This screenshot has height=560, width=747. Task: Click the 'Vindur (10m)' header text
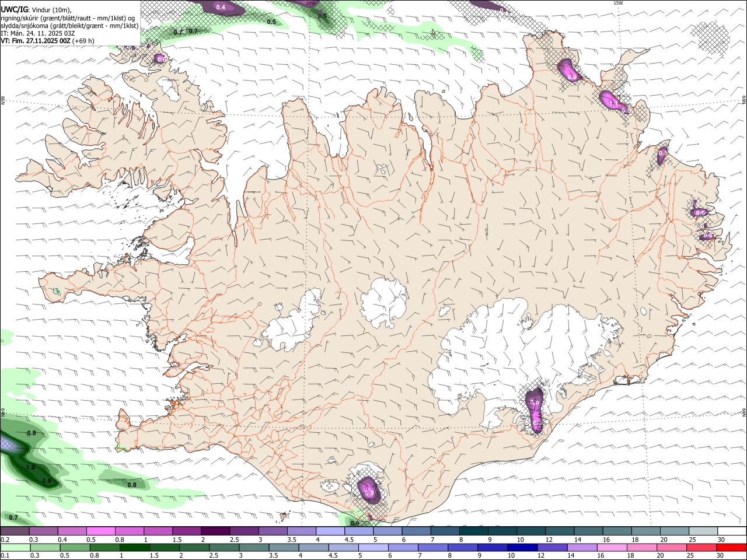pos(51,10)
